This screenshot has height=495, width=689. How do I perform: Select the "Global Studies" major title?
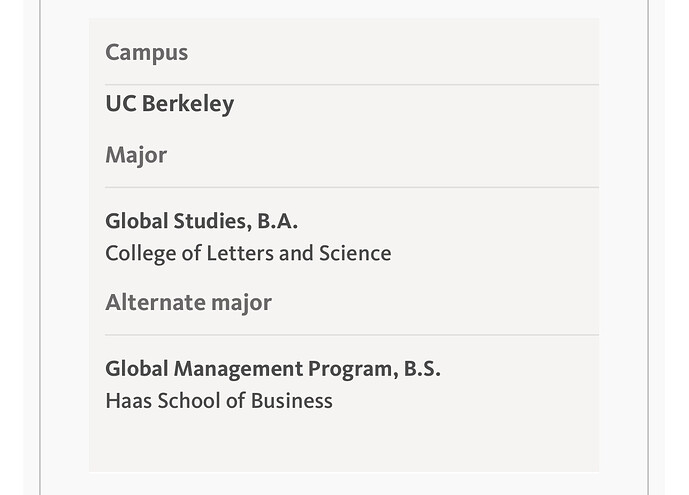point(176,221)
